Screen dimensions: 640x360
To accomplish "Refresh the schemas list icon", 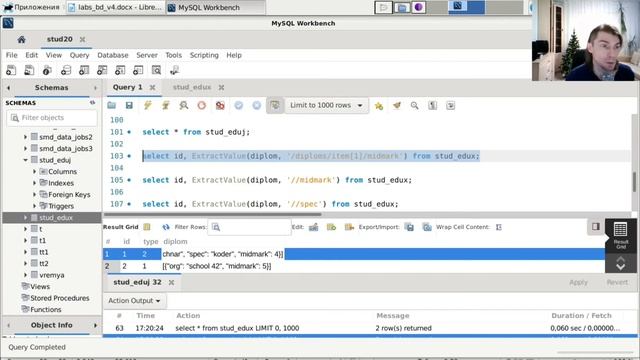I will coord(92,103).
